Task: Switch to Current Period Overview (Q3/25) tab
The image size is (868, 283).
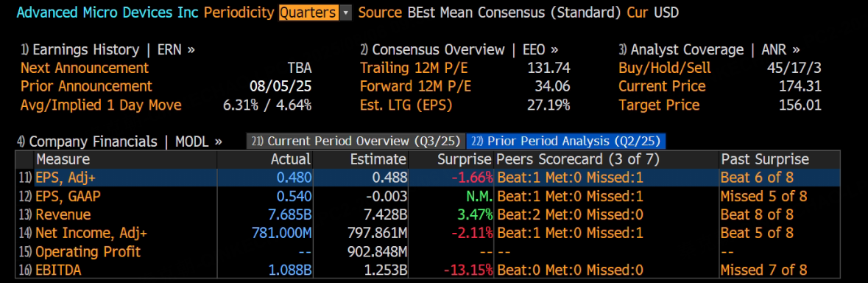Action: (x=356, y=141)
